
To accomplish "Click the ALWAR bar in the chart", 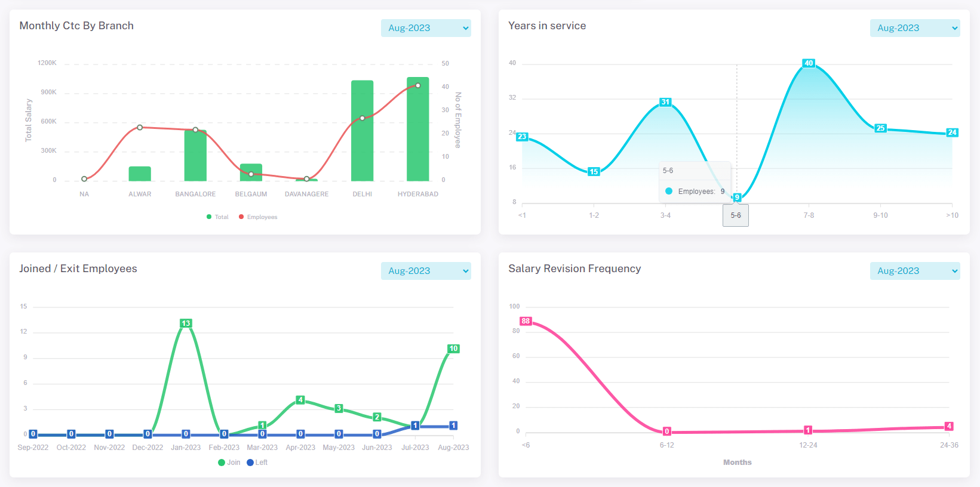I will pos(140,174).
